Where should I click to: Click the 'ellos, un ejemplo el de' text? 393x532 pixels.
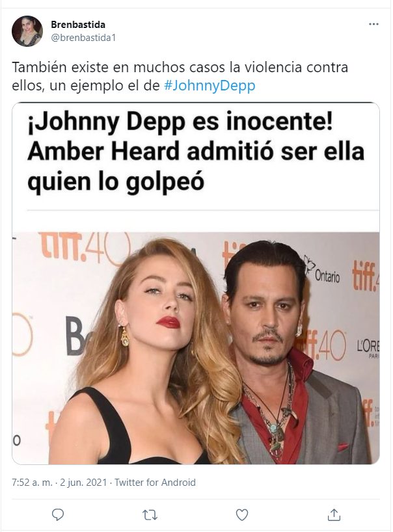tap(85, 85)
